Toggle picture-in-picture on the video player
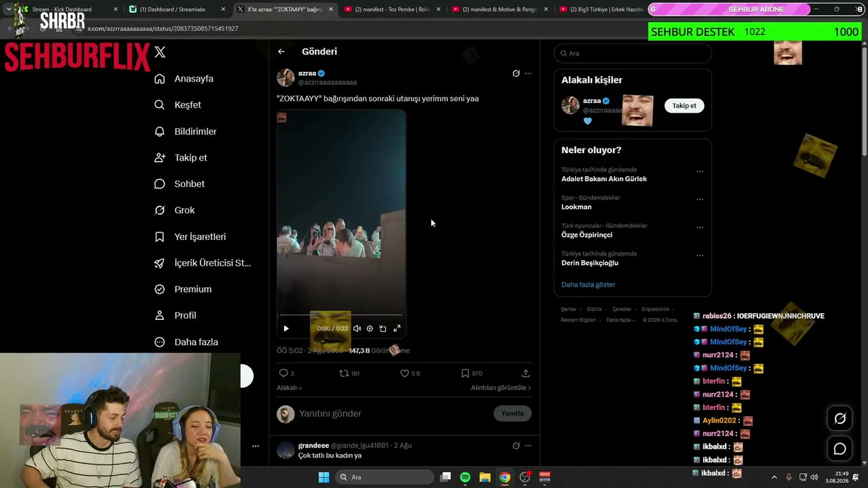 382,329
